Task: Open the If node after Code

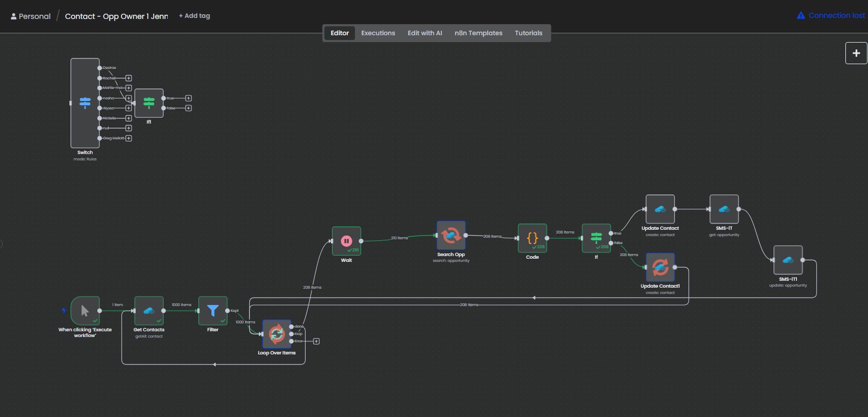Action: pyautogui.click(x=596, y=238)
